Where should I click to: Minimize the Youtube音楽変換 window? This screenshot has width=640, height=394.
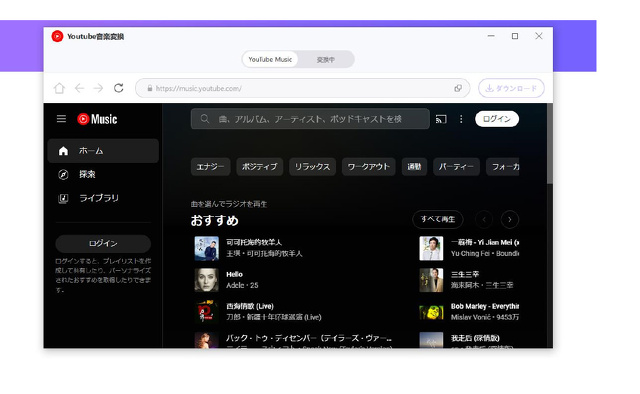click(x=491, y=36)
